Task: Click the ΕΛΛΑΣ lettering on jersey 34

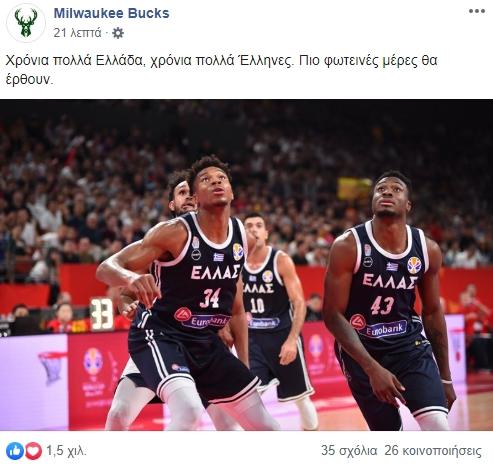Action: (x=215, y=272)
